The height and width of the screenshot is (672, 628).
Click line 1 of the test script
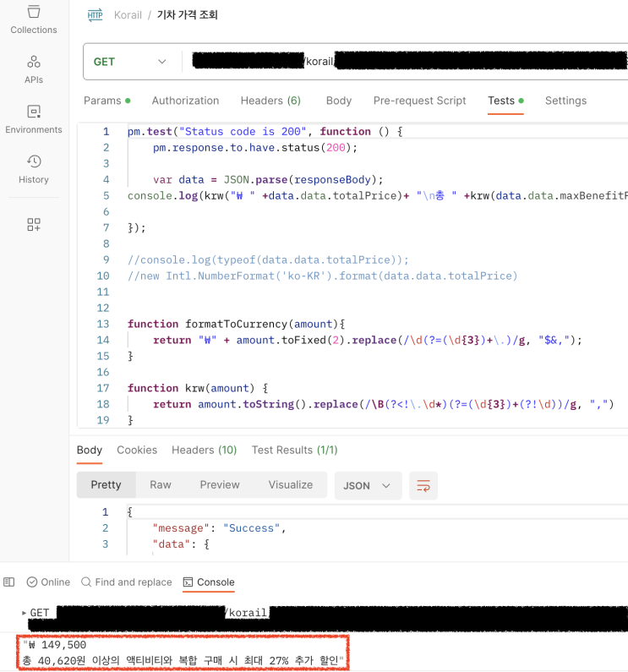pos(265,132)
